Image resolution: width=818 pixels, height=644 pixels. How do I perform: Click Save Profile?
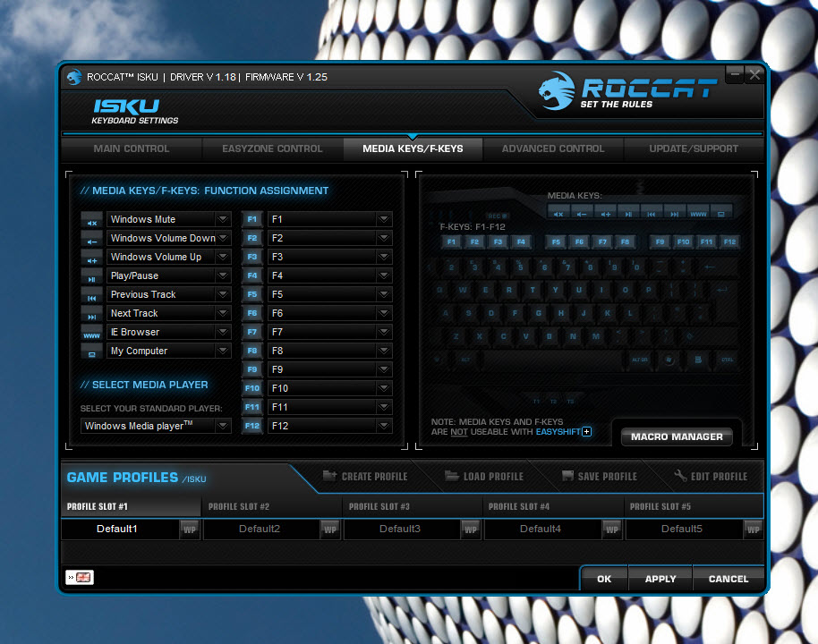point(600,477)
